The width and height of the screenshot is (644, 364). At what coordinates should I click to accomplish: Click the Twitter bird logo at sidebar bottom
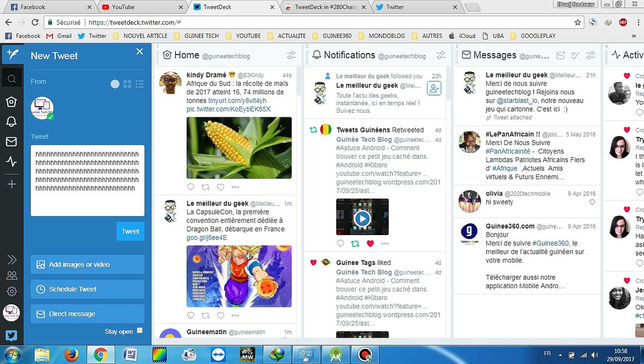(x=12, y=335)
